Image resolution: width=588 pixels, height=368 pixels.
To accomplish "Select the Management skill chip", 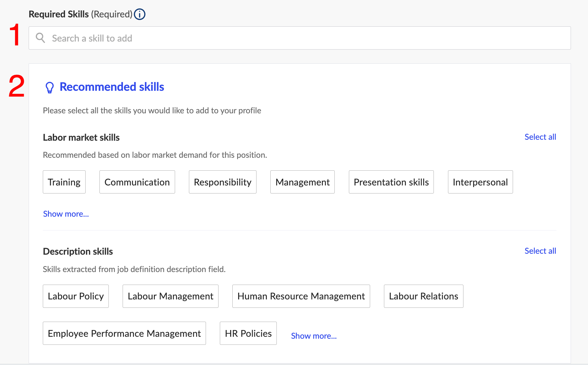I will [303, 182].
